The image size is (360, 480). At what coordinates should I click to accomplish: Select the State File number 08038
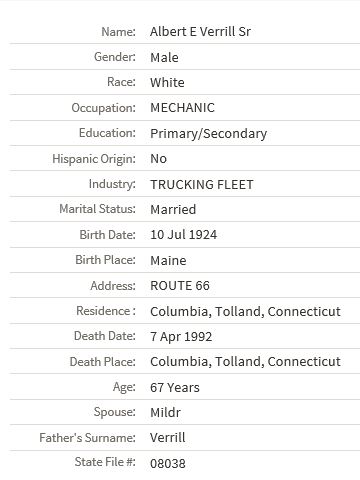(x=168, y=463)
